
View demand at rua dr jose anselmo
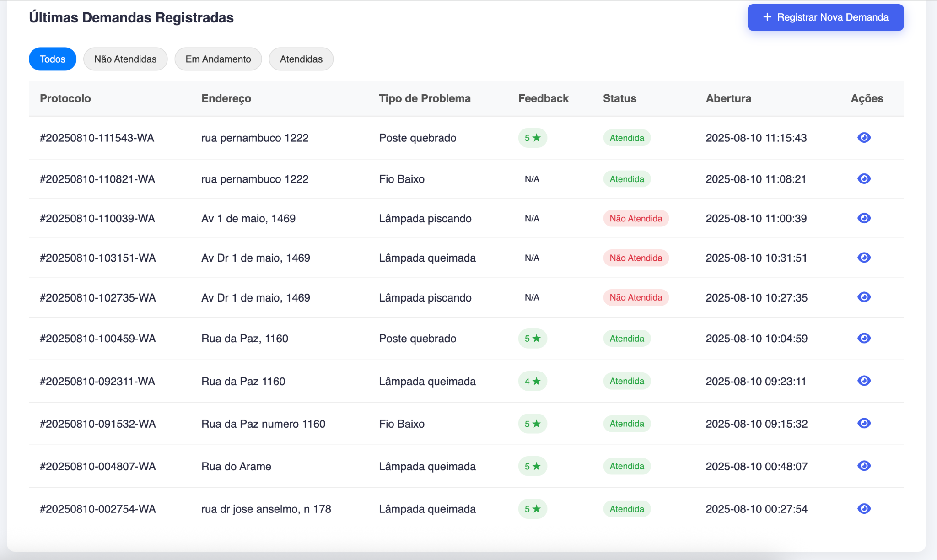[x=864, y=509]
